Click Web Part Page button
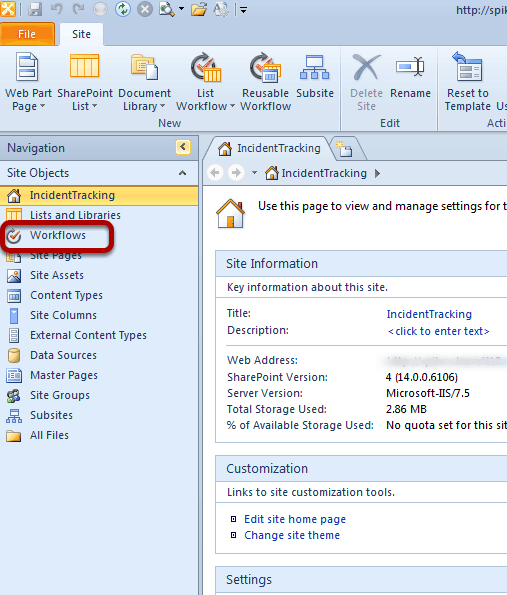 [x=28, y=82]
